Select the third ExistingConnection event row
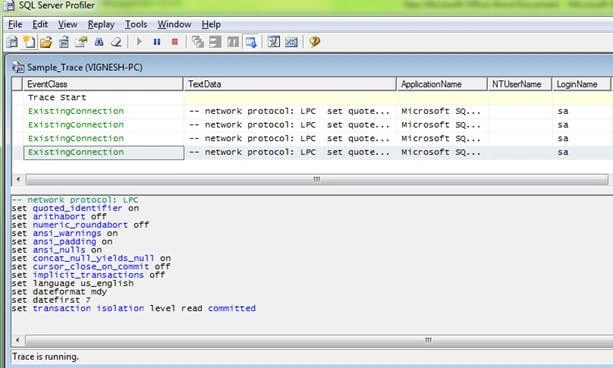The width and height of the screenshot is (613, 368). [x=311, y=138]
